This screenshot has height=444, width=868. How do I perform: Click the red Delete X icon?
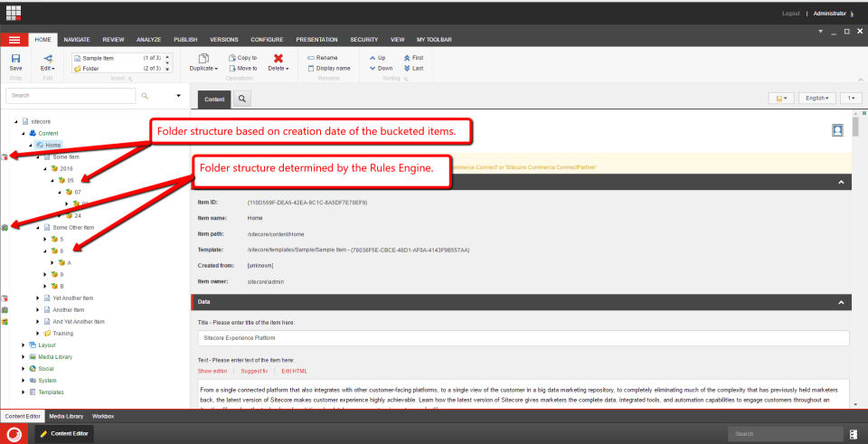point(278,58)
